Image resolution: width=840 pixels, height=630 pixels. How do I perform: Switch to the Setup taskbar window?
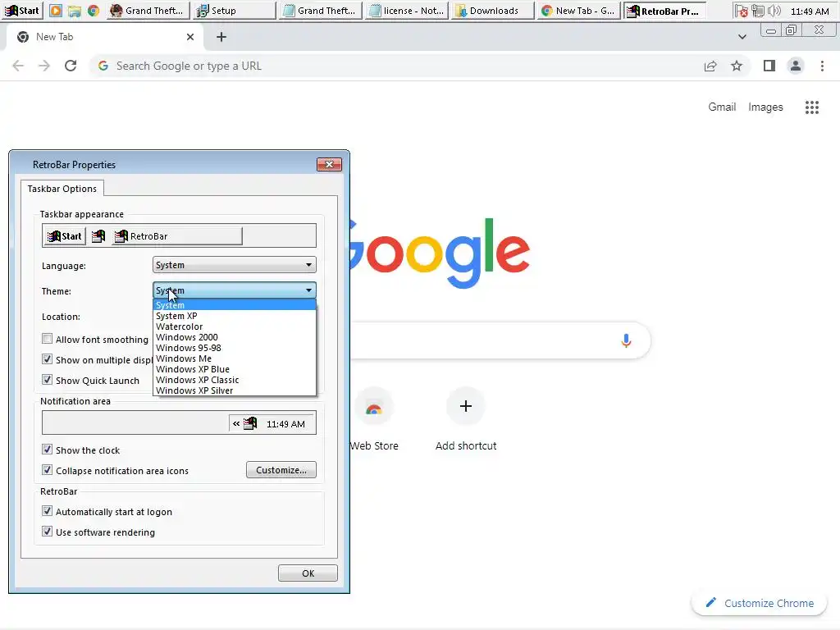[234, 11]
